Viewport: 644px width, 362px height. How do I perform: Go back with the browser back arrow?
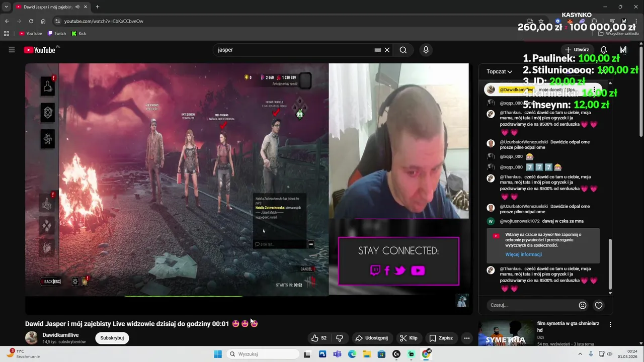point(7,21)
